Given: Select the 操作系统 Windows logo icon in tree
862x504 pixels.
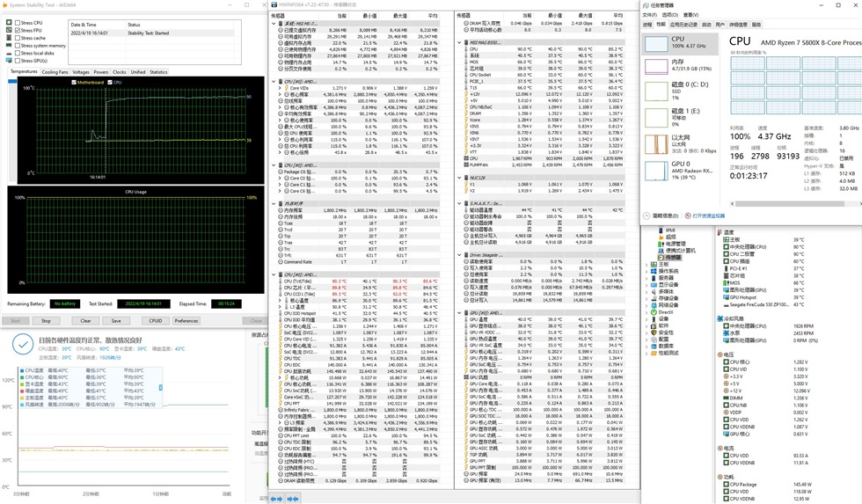Looking at the screenshot, I should pyautogui.click(x=654, y=271).
